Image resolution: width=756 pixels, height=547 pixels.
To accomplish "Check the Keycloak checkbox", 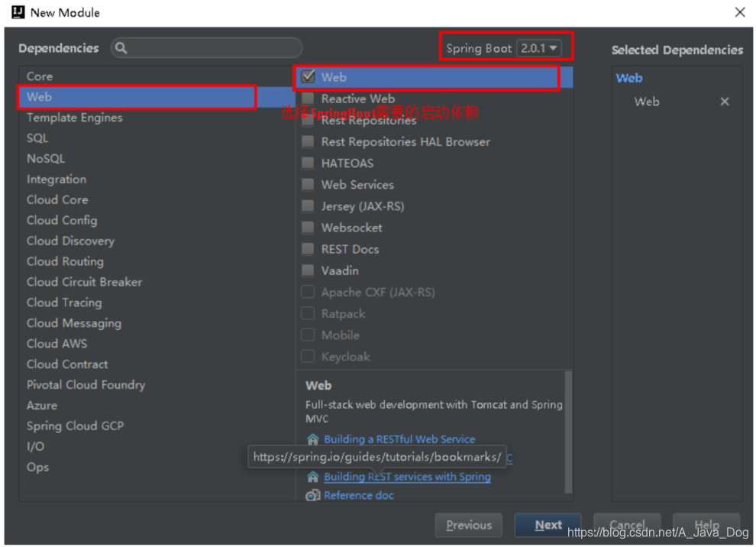I will pos(308,357).
